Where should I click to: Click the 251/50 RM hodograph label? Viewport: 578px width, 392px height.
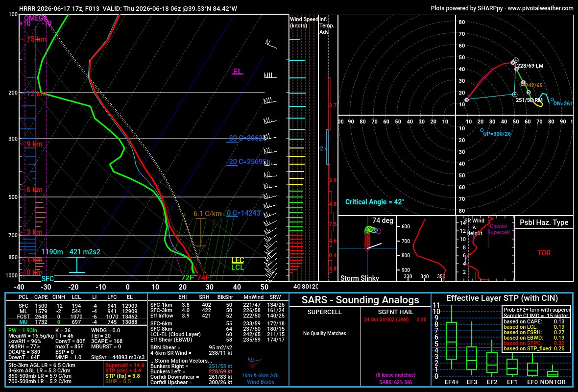[x=529, y=100]
